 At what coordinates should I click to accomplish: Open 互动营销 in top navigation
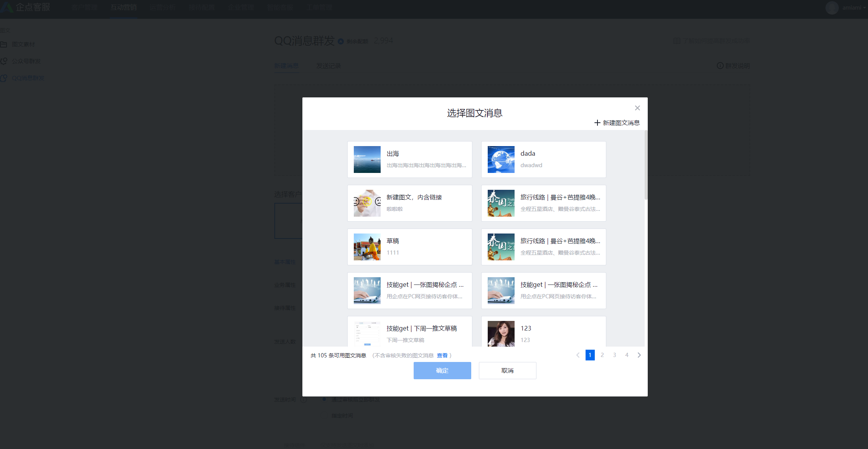click(x=123, y=7)
